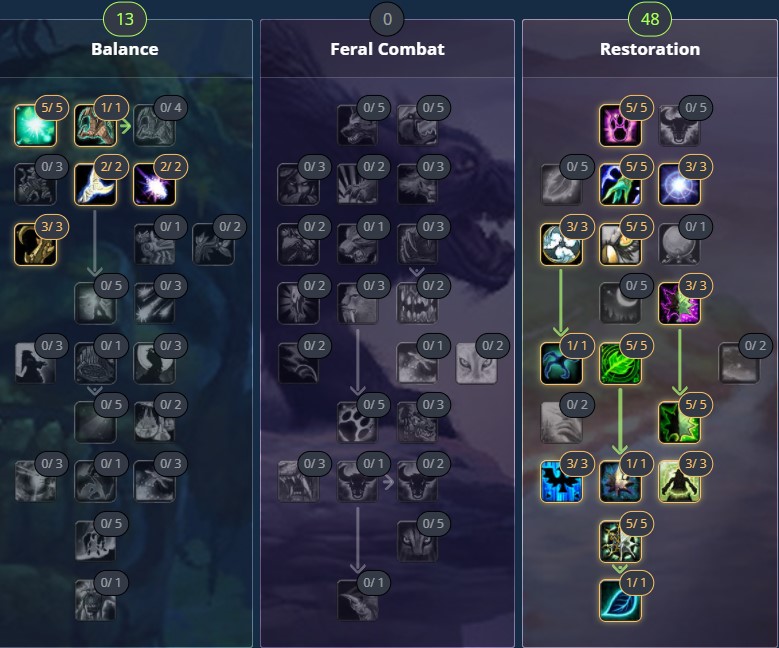The image size is (779, 648).
Task: Click the Restoration tree header
Action: (x=650, y=49)
